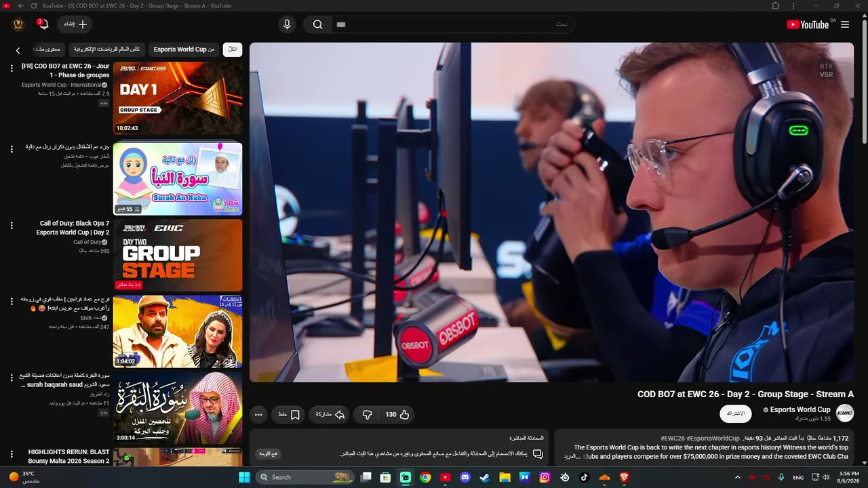This screenshot has height=488, width=868.
Task: Focus the YouTube search input field
Action: (x=453, y=24)
